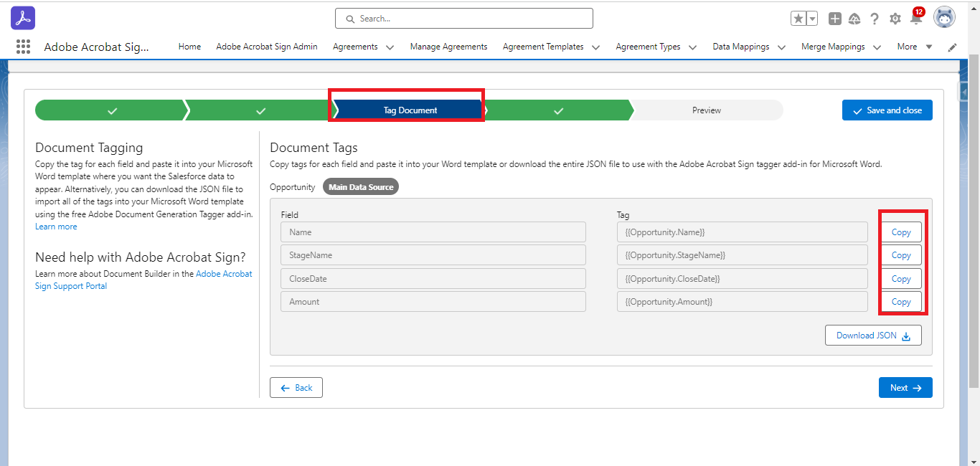Open the favorites list dropdown arrow
Screen dimensions: 980x466
(x=811, y=19)
